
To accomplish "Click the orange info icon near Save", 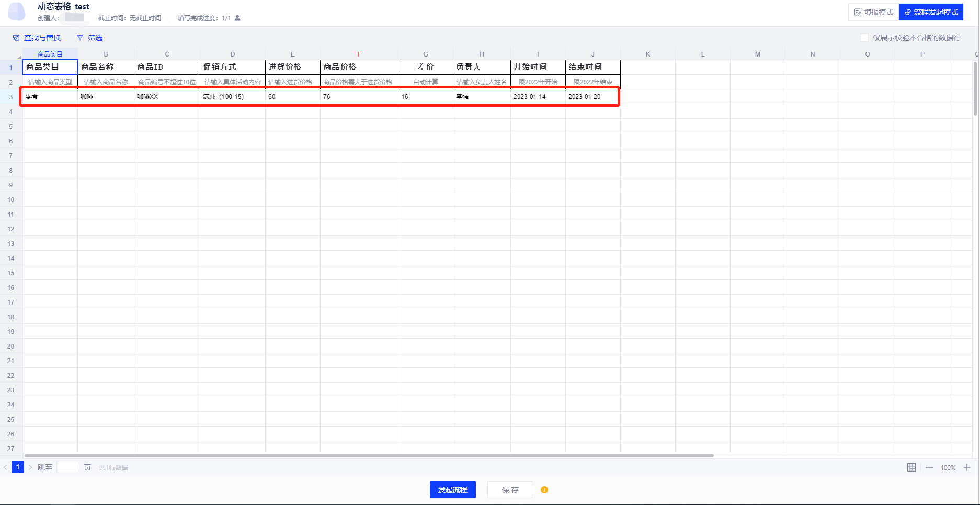I will coord(544,490).
